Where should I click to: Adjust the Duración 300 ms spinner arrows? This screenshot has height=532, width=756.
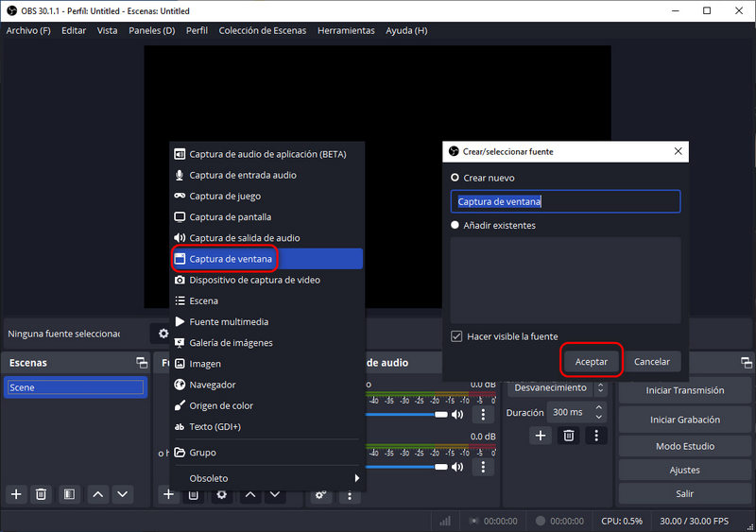coord(600,412)
